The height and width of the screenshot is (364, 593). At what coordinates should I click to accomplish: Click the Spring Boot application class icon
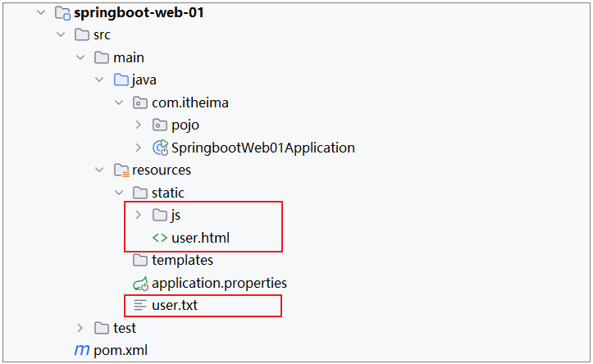(x=160, y=148)
